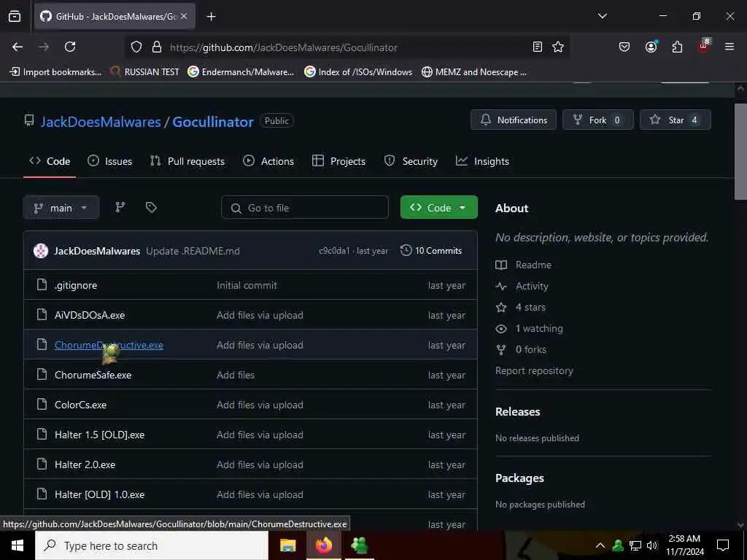747x560 pixels.
Task: Open the .gitignore file
Action: coord(76,285)
